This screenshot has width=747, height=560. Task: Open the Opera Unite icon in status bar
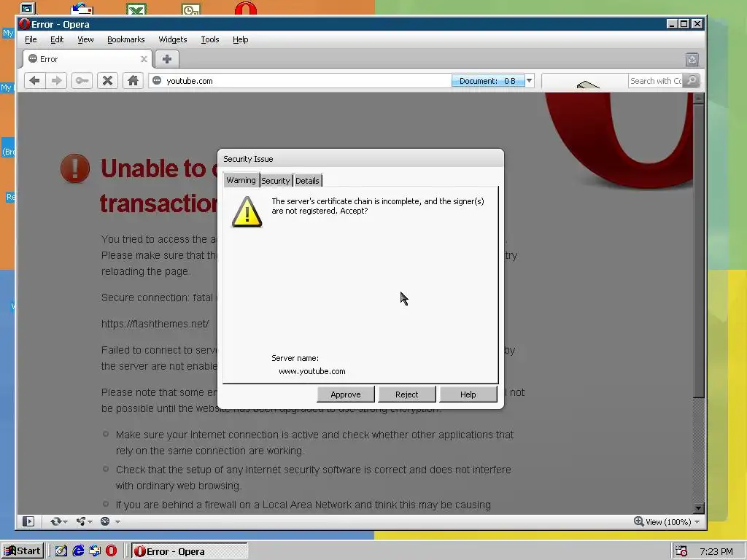click(81, 521)
